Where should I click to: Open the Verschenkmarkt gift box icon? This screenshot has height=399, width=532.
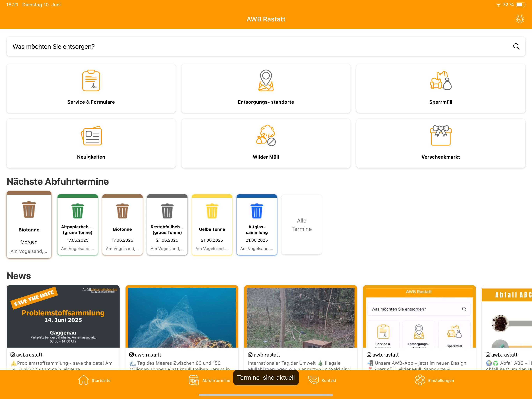tap(441, 135)
